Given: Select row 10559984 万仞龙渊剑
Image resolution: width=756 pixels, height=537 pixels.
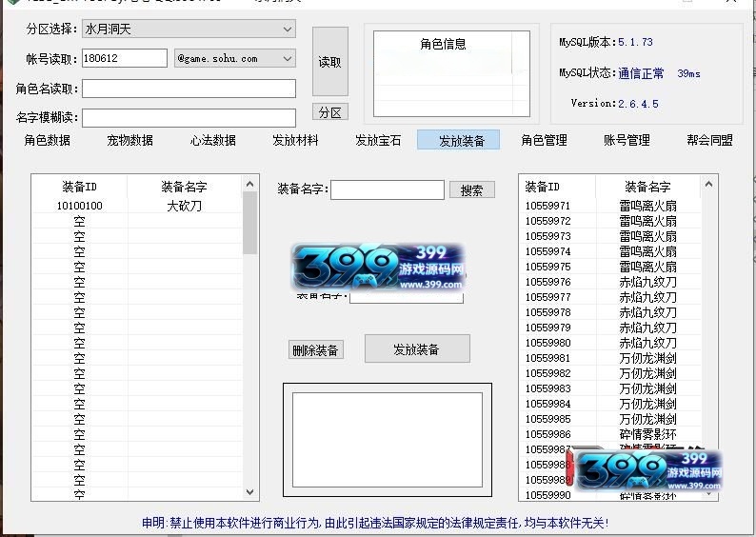Looking at the screenshot, I should pyautogui.click(x=610, y=404).
